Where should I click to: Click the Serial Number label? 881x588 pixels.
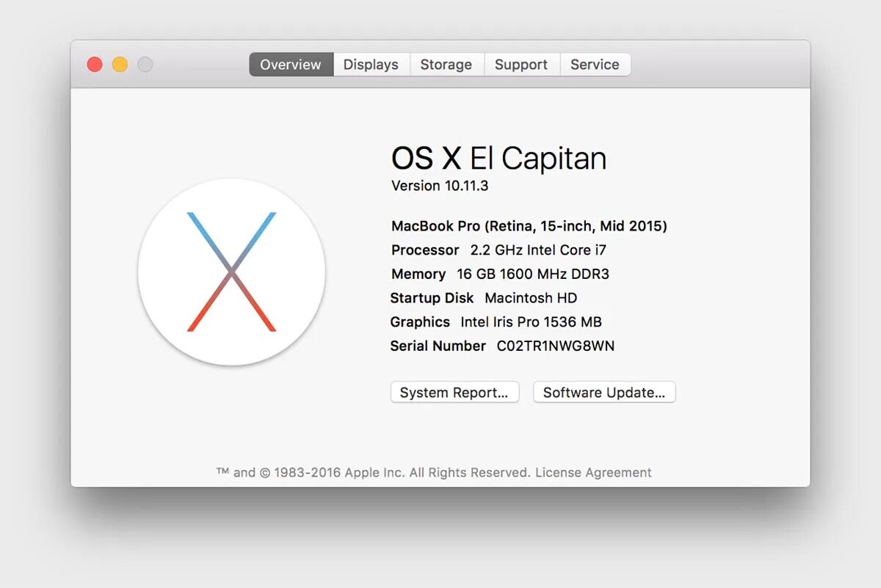pos(438,346)
